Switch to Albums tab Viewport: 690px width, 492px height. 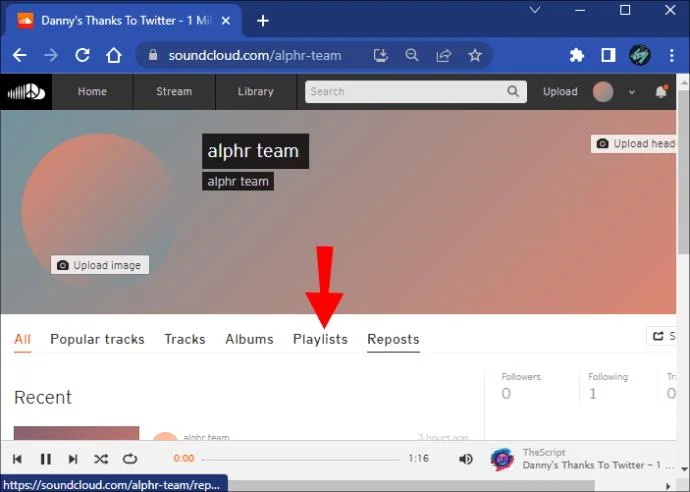250,339
